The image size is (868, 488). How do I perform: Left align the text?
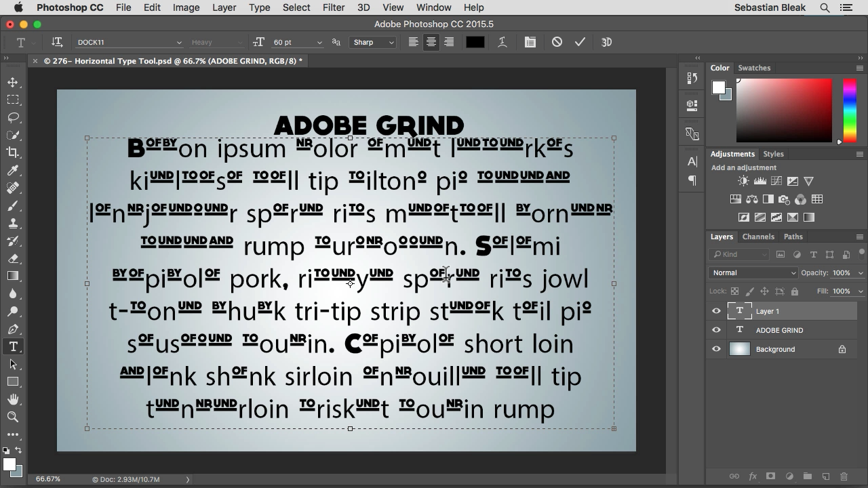[413, 42]
